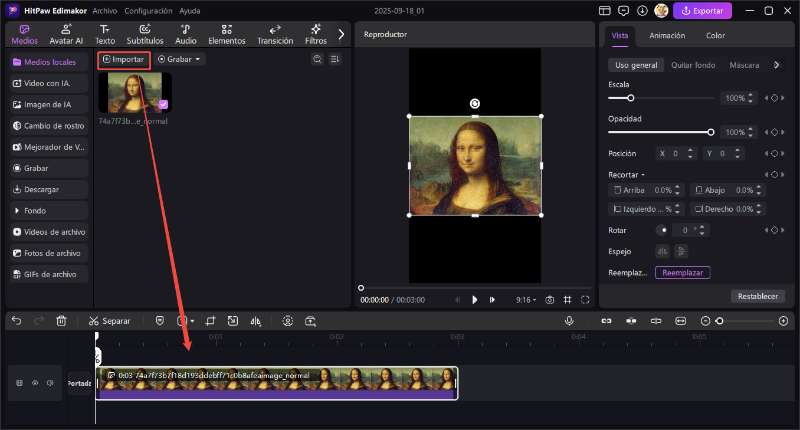
Task: Open the Audio tab
Action: click(x=186, y=35)
